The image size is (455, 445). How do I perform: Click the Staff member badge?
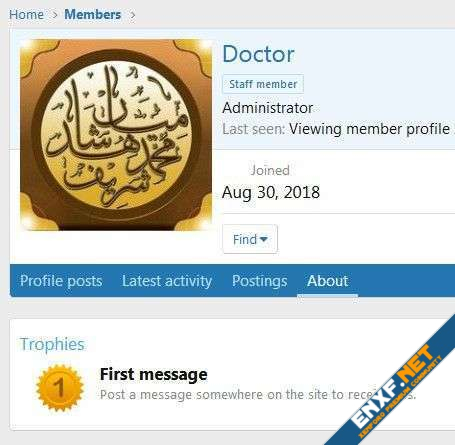click(x=263, y=84)
